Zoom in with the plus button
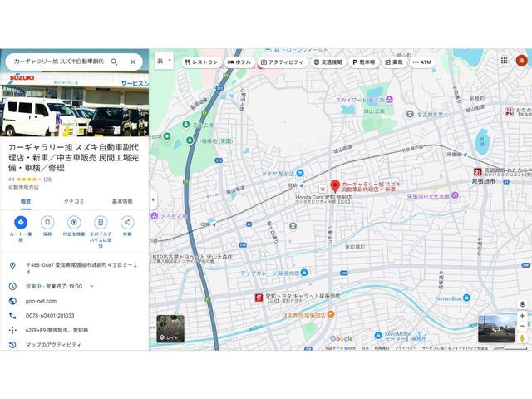The height and width of the screenshot is (399, 532). 522,316
